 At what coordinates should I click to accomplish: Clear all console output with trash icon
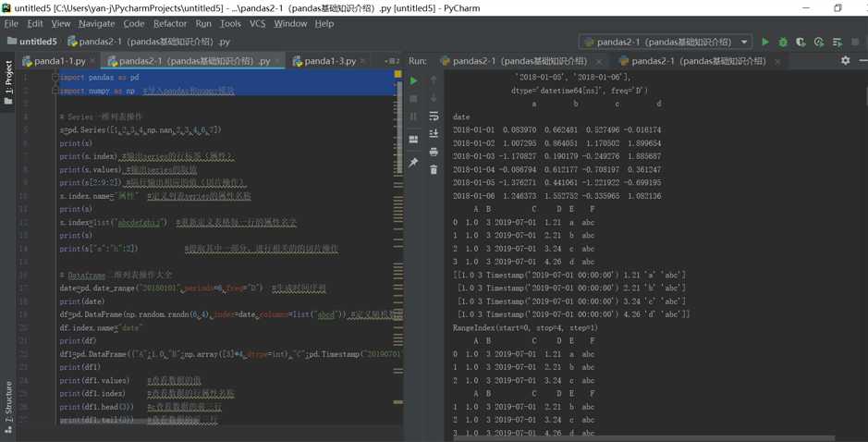point(434,169)
